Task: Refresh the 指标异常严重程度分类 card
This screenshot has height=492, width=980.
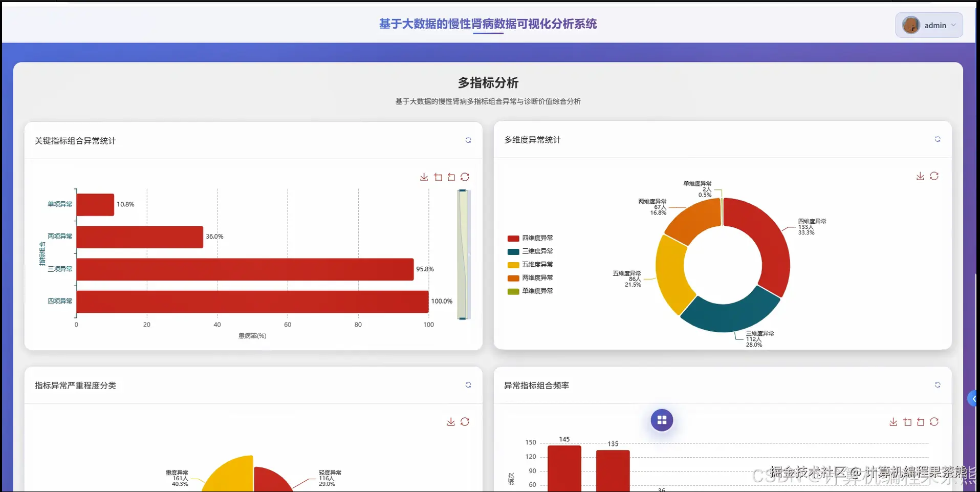Action: tap(468, 385)
